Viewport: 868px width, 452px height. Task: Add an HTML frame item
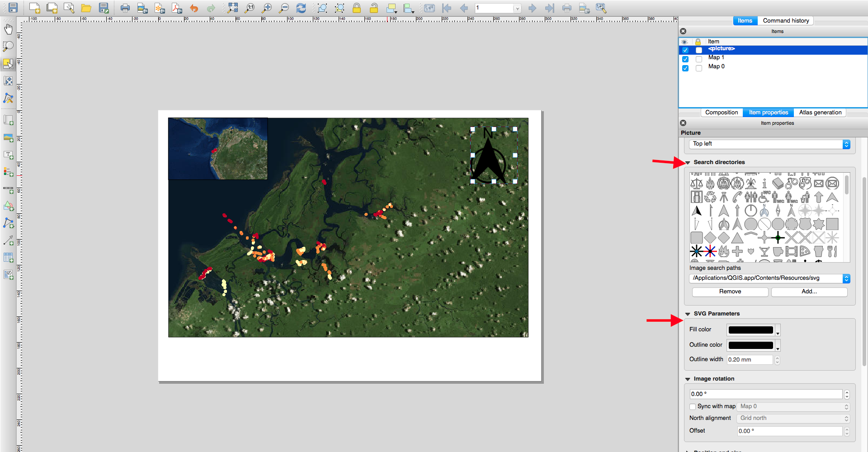point(8,275)
